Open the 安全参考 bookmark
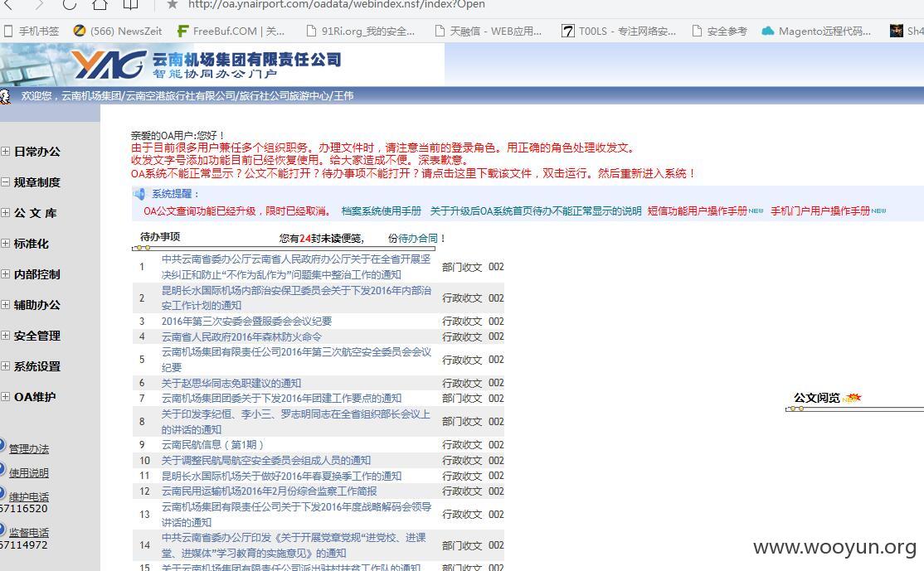924x571 pixels. [x=719, y=31]
